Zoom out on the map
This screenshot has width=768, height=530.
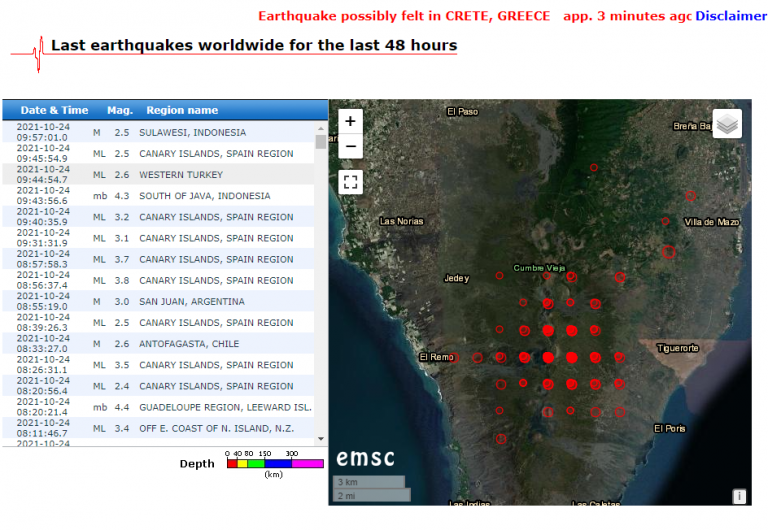point(350,146)
